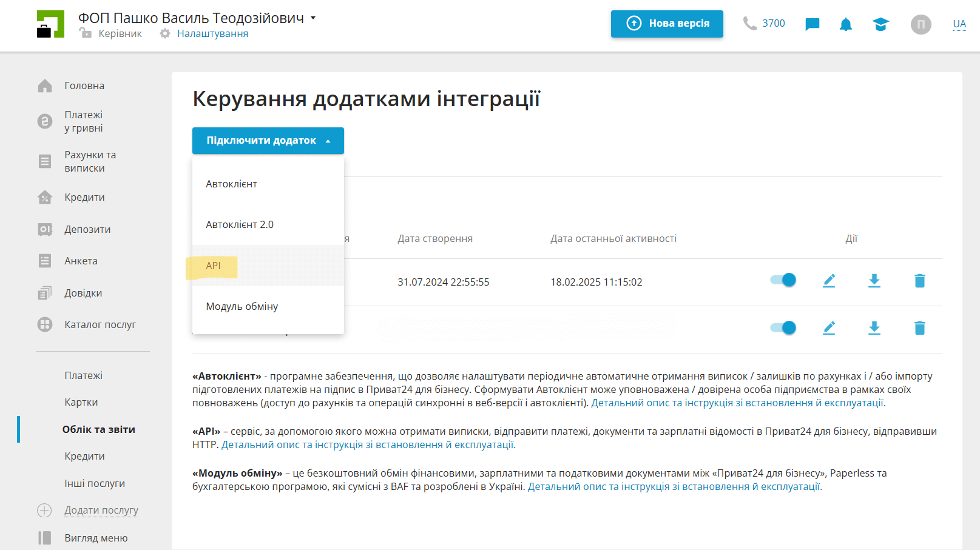Click the Нова версія button

[667, 24]
